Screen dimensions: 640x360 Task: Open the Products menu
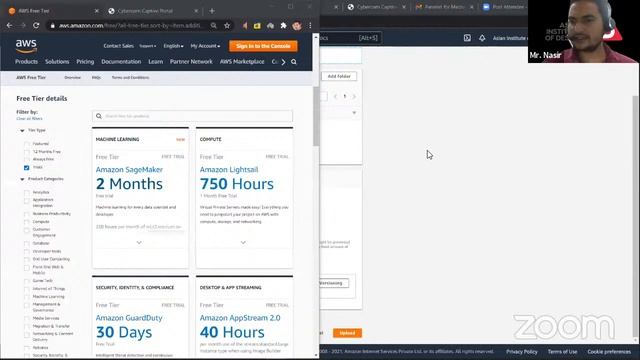26,62
